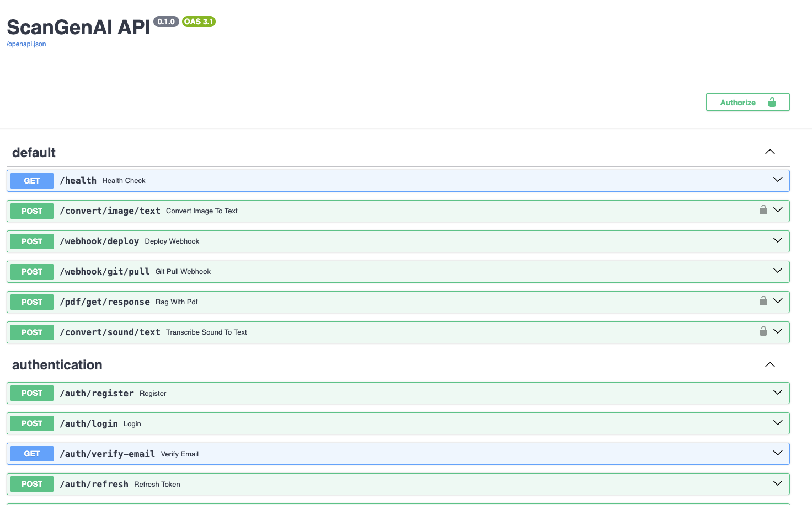Click the GET badge for /auth/verify-email

(32, 454)
